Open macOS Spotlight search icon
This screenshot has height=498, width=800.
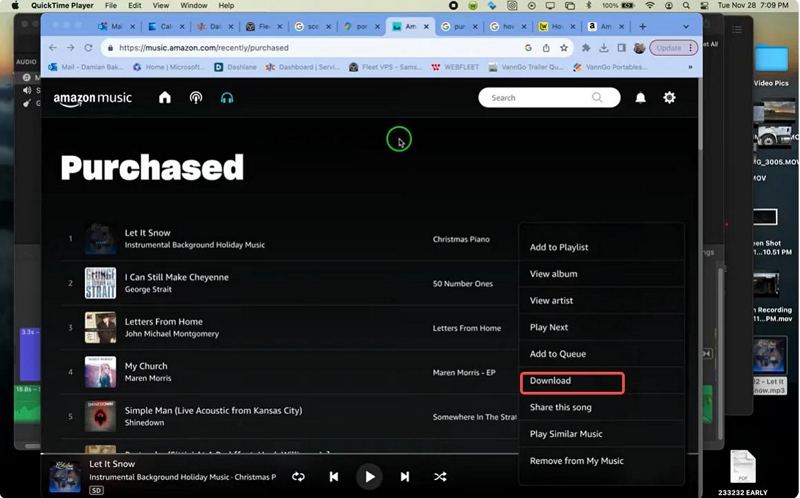686,6
